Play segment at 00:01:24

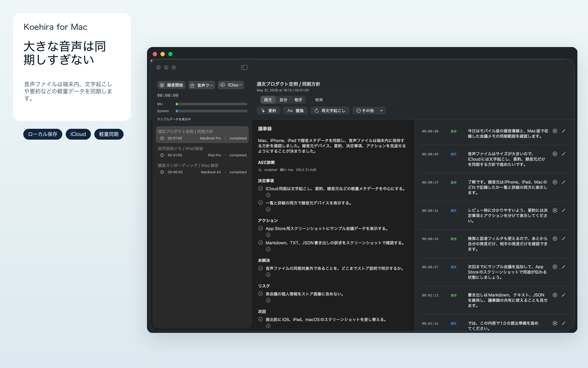(x=555, y=323)
